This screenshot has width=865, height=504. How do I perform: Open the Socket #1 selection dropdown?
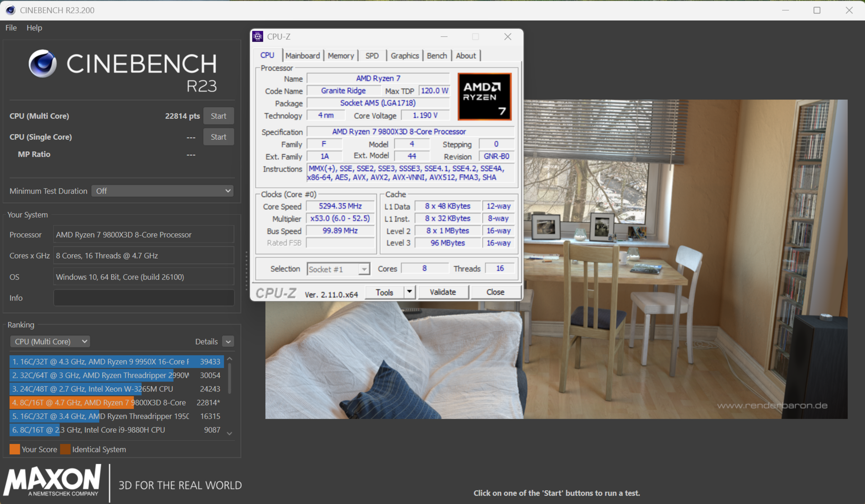tap(338, 269)
